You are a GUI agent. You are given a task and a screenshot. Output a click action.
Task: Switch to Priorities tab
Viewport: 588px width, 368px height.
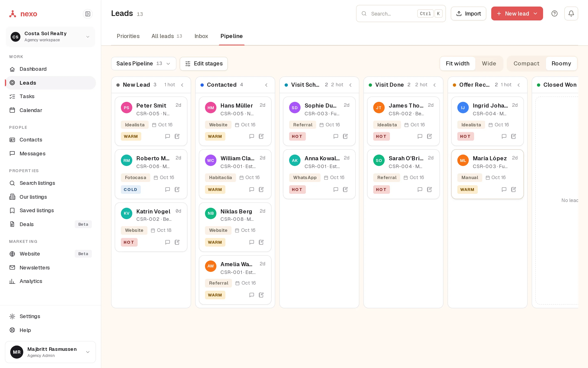click(x=128, y=36)
